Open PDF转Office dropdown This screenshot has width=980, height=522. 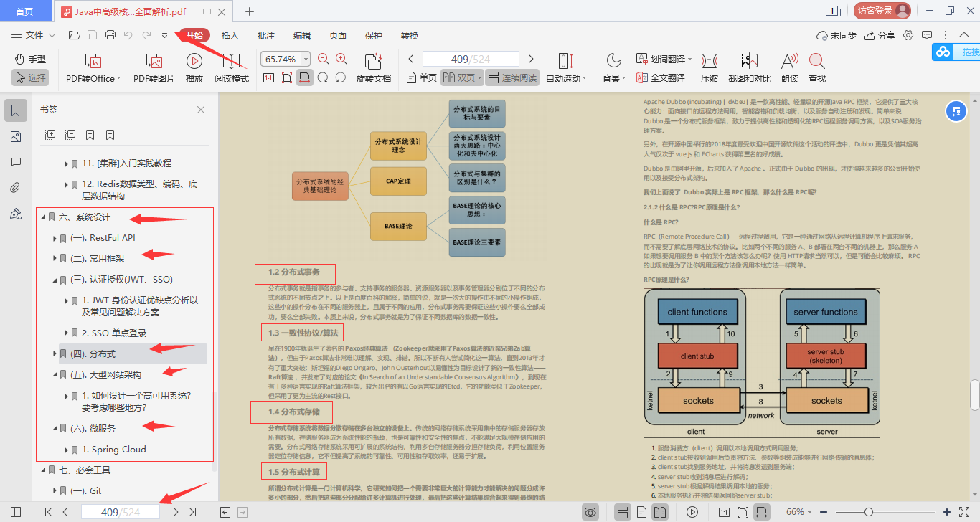click(93, 69)
